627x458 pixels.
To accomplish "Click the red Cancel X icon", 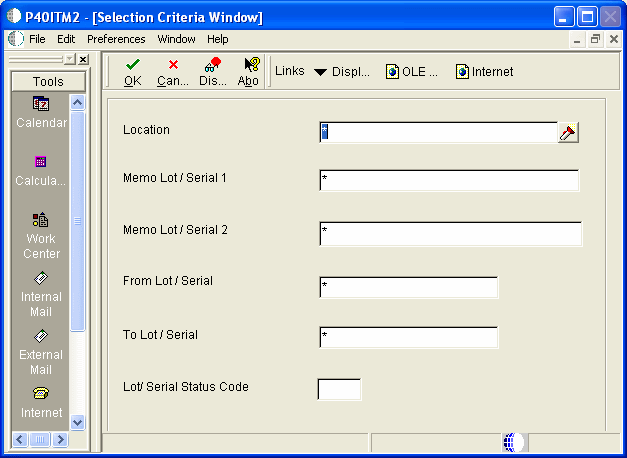I will (x=173, y=64).
